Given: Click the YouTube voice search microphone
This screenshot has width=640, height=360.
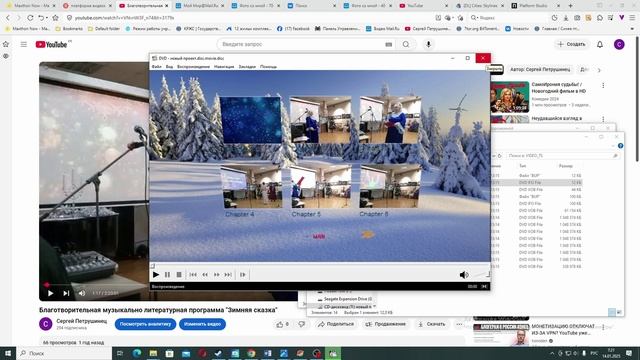Looking at the screenshot, I should click(x=428, y=44).
